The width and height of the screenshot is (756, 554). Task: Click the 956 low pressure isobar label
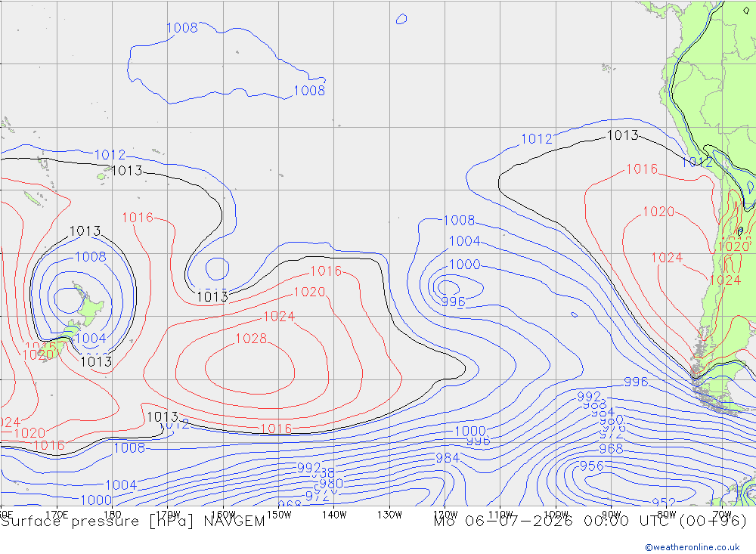(591, 466)
